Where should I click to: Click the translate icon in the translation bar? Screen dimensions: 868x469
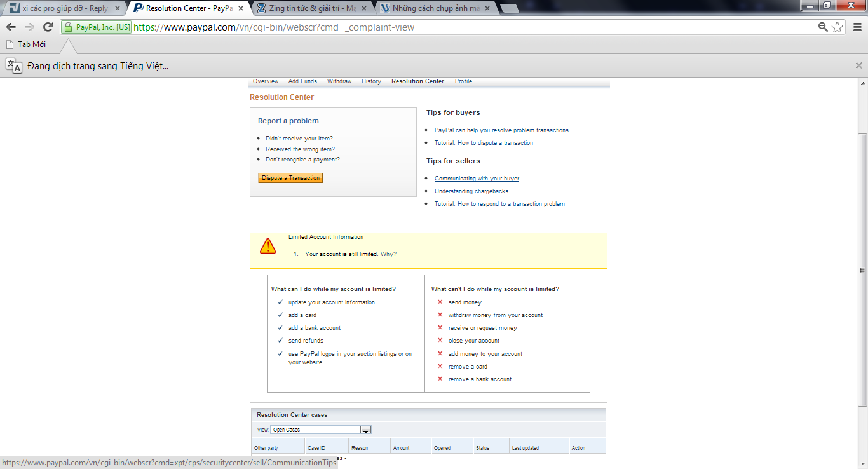click(14, 65)
